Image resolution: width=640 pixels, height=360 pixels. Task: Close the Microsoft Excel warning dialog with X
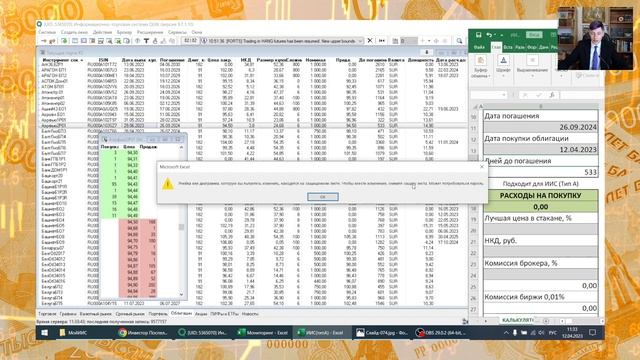482,167
